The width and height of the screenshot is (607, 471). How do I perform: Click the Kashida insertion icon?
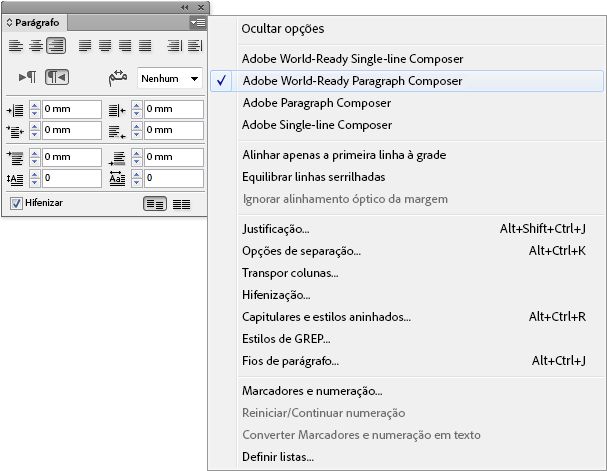coord(118,78)
